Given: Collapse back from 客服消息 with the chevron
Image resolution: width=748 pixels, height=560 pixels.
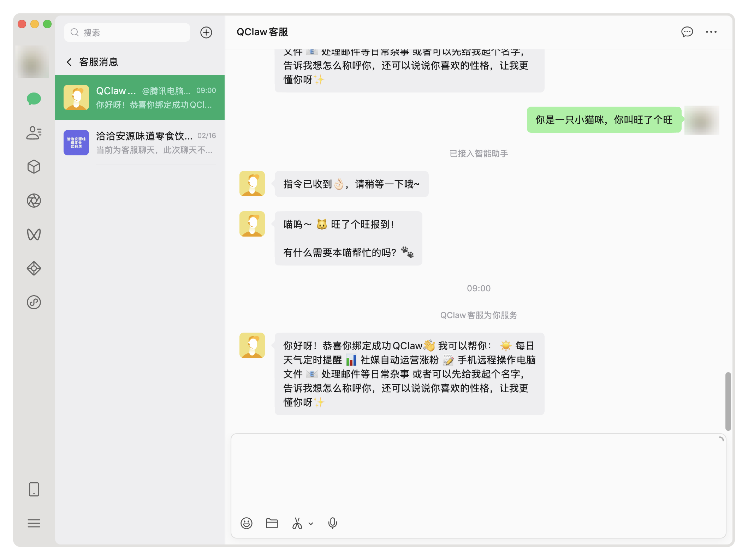Looking at the screenshot, I should (69, 62).
